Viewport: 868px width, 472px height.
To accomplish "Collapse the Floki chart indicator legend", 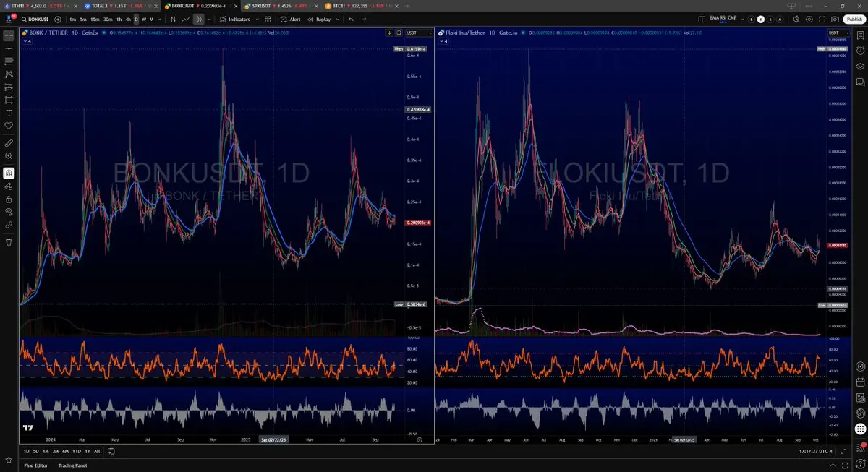I will (444, 41).
